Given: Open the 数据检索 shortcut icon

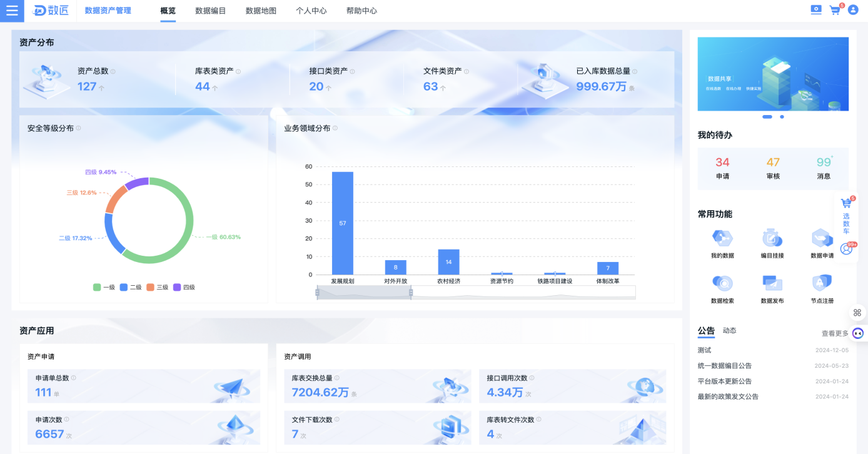Looking at the screenshot, I should 722,283.
